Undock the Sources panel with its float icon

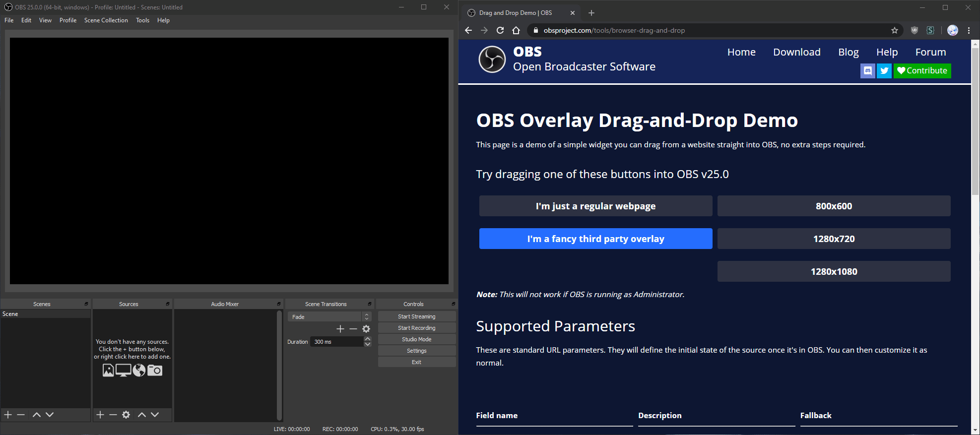tap(168, 304)
